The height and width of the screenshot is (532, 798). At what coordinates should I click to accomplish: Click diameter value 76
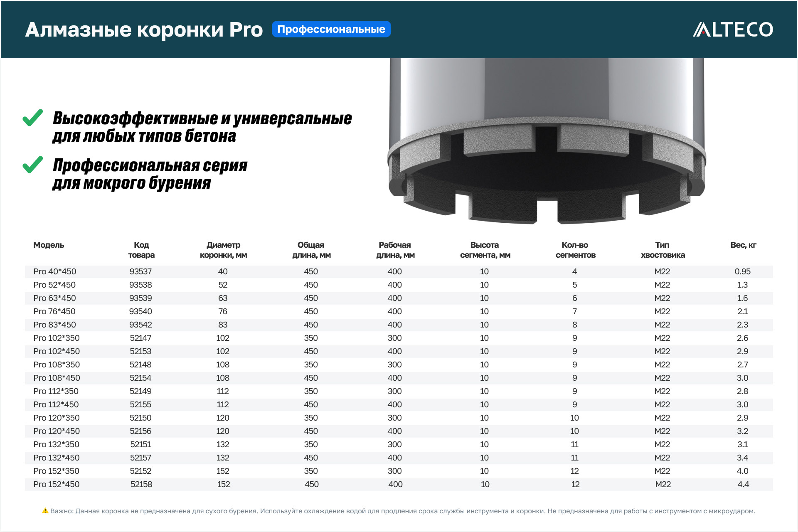point(223,311)
